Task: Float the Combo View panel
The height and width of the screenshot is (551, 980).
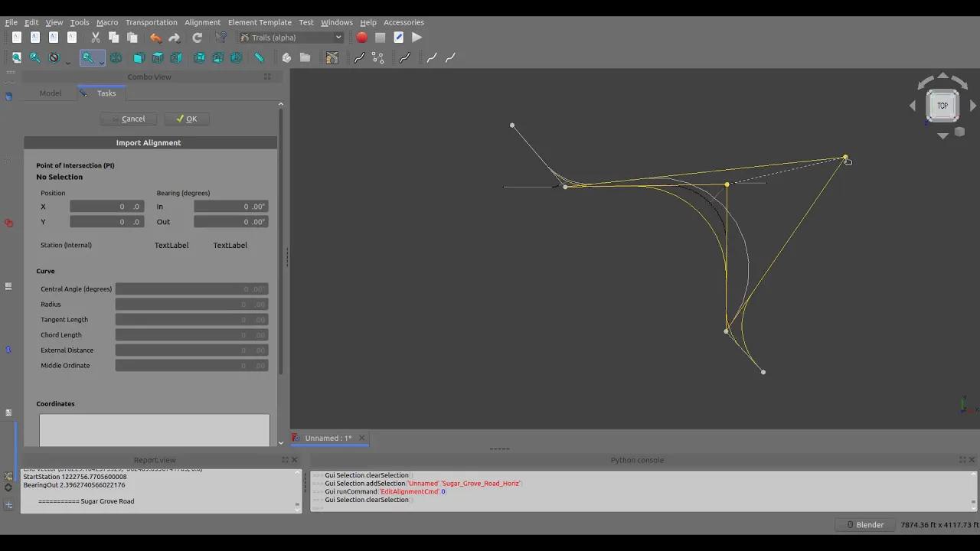Action: [x=267, y=77]
